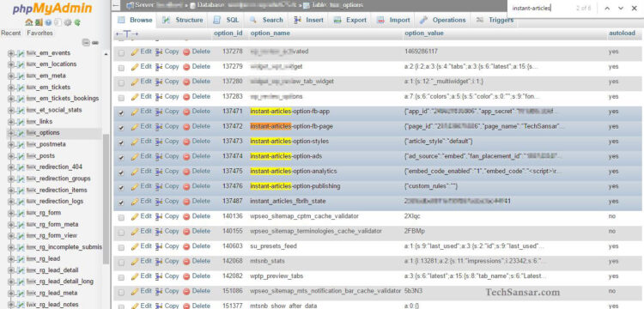Screen dimensions: 644x309
Task: Close the browser find bar
Action: pos(635,9)
